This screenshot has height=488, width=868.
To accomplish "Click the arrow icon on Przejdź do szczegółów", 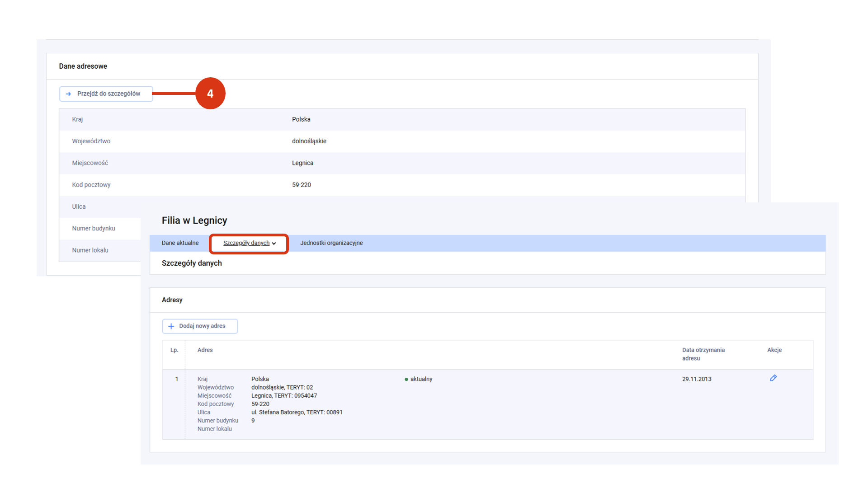I will coord(68,94).
